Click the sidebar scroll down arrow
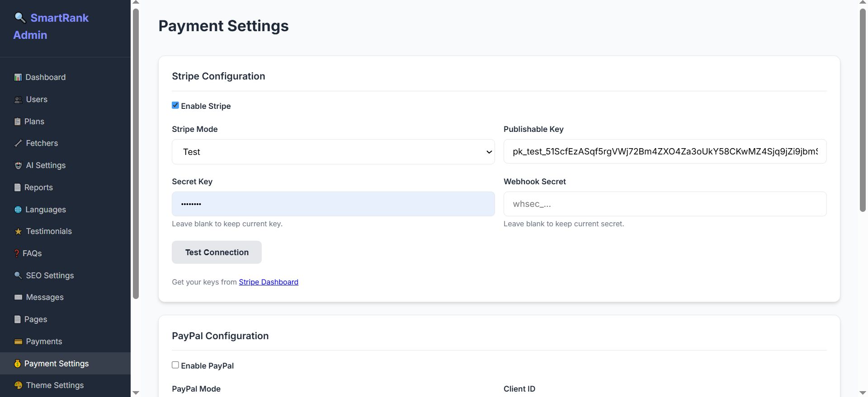Viewport: 868px width, 397px height. (x=136, y=393)
